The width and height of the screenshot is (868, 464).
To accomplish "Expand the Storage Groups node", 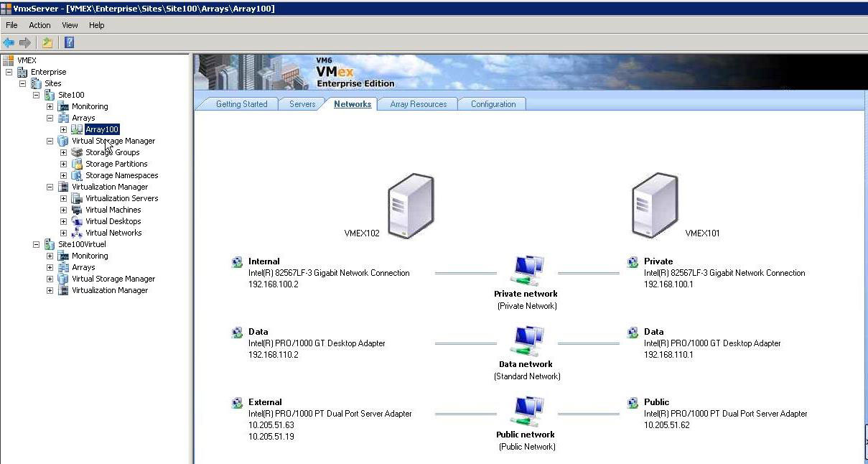I will [63, 152].
